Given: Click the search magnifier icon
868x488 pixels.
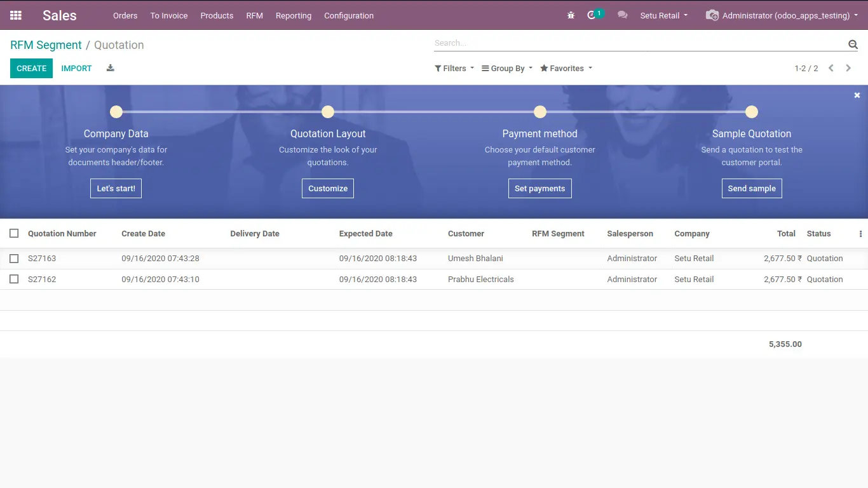Looking at the screenshot, I should (x=853, y=44).
